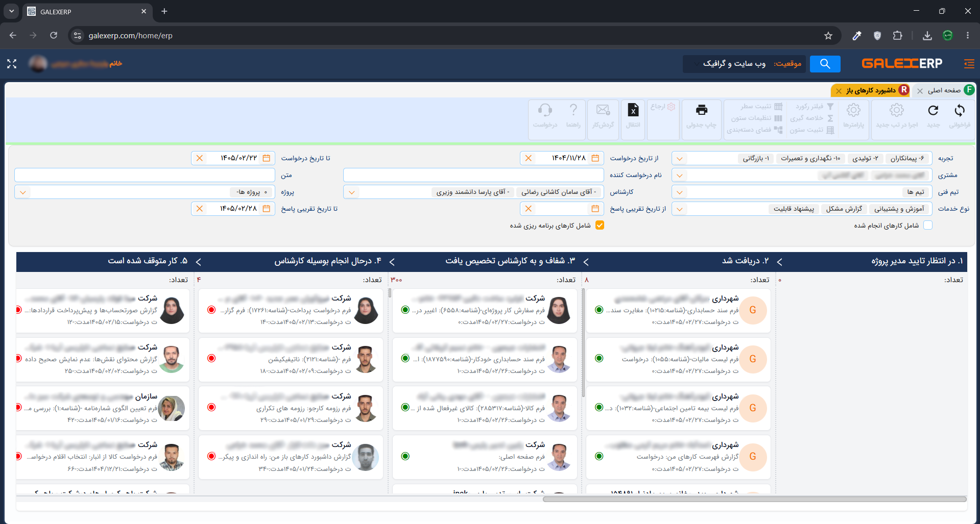This screenshot has width=980, height=524.
Task: Collapse ۴. درحال انجام column chevron
Action: [392, 262]
